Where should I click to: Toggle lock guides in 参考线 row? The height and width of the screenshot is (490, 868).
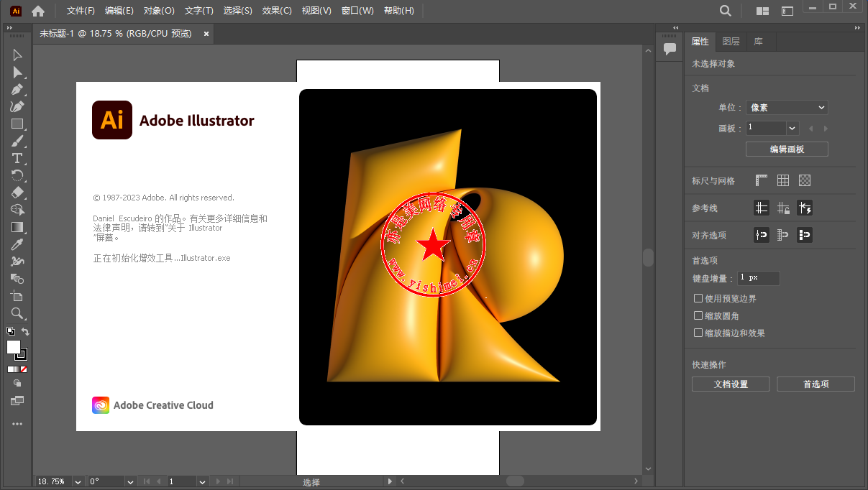pyautogui.click(x=783, y=208)
